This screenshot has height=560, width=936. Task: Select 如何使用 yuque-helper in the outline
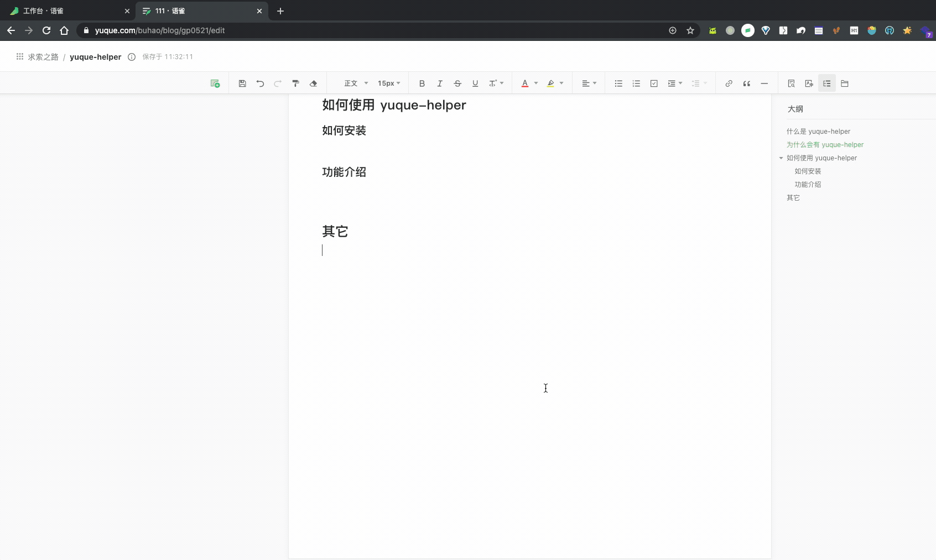[x=821, y=158]
